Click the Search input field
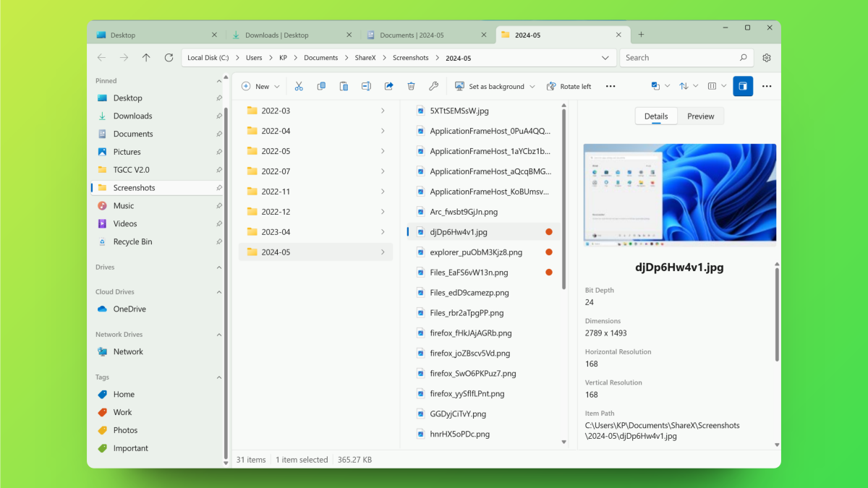 point(680,58)
